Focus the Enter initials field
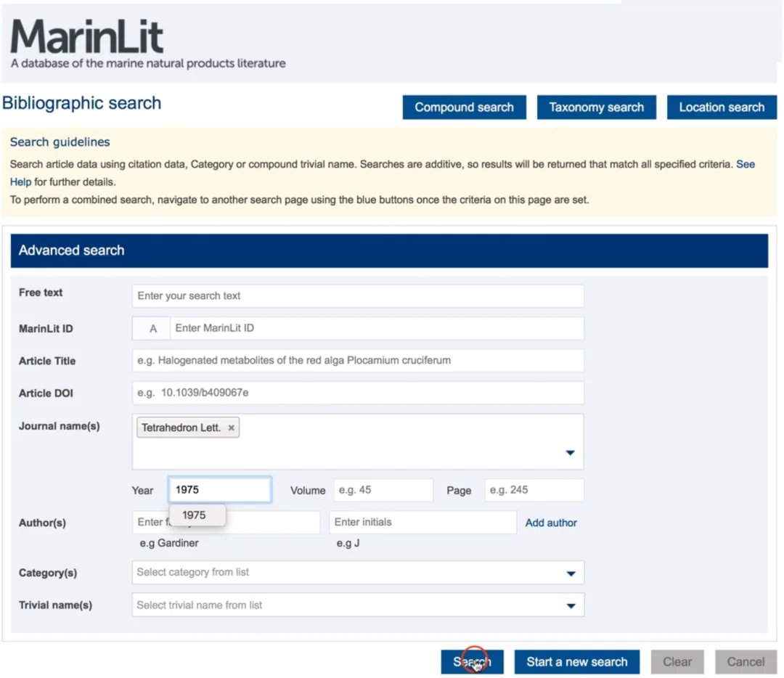 point(422,523)
